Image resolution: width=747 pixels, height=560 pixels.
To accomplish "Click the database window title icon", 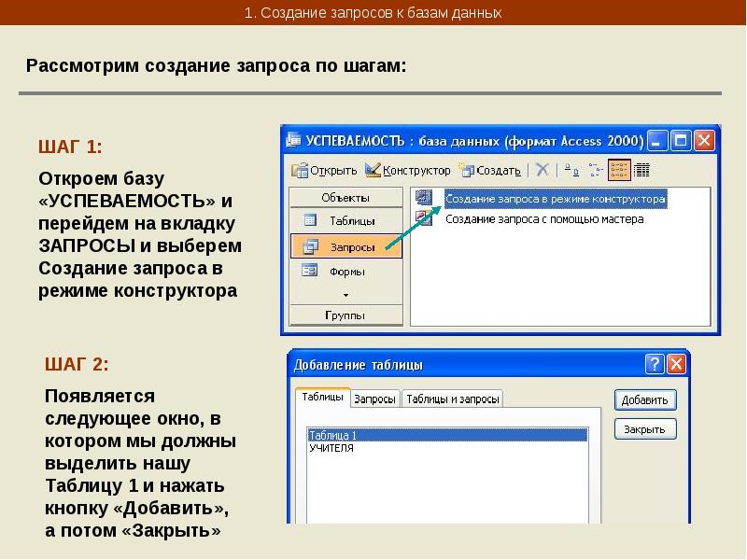I will click(x=293, y=141).
